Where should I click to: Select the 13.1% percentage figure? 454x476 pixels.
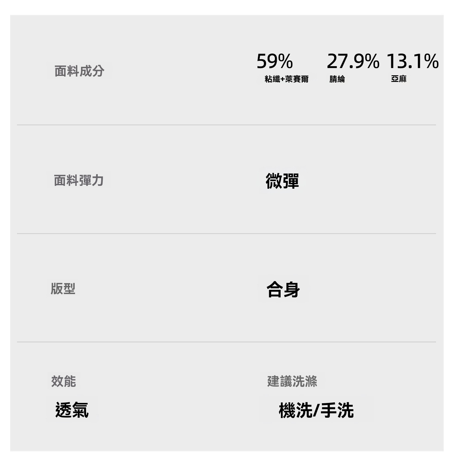[412, 61]
